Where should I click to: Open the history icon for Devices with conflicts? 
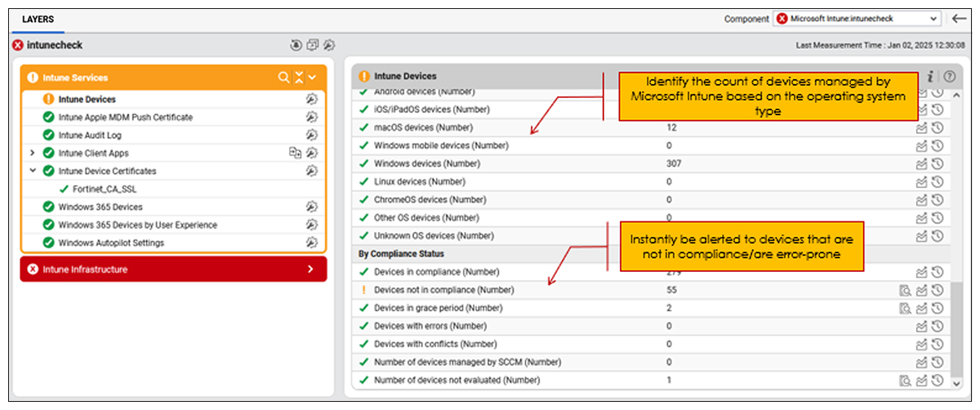(x=938, y=344)
